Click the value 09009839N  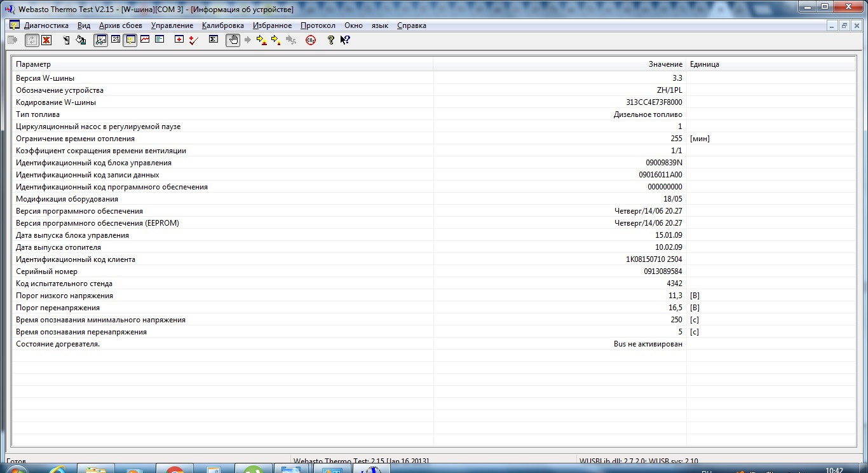tap(664, 163)
